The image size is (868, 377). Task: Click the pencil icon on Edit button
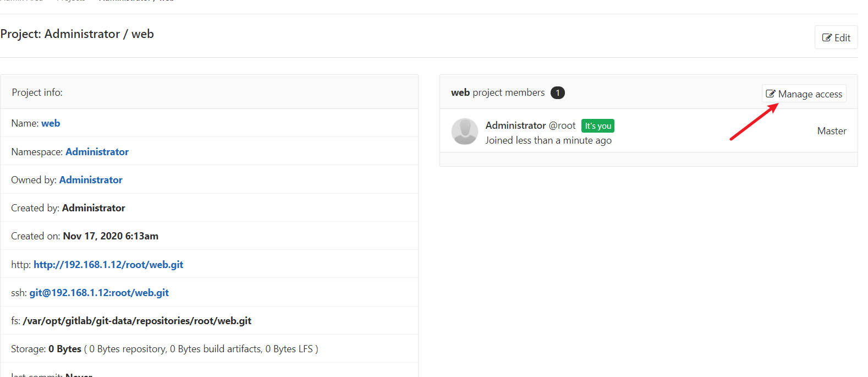point(827,38)
